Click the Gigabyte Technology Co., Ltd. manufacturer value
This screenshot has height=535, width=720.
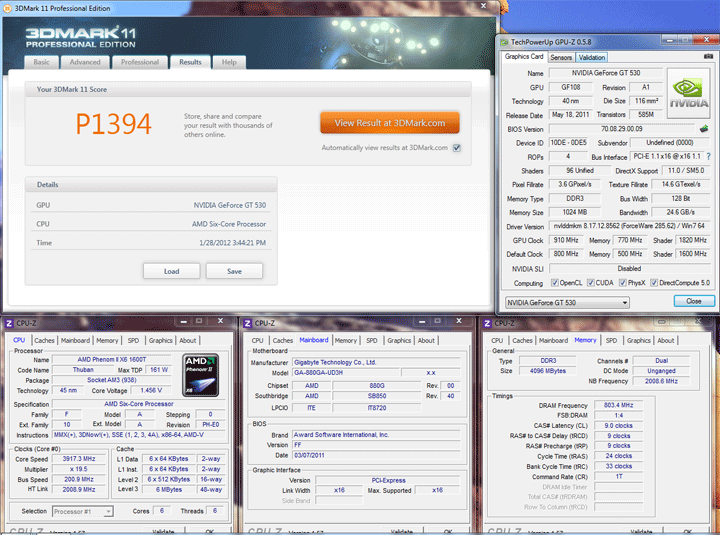pyautogui.click(x=377, y=362)
